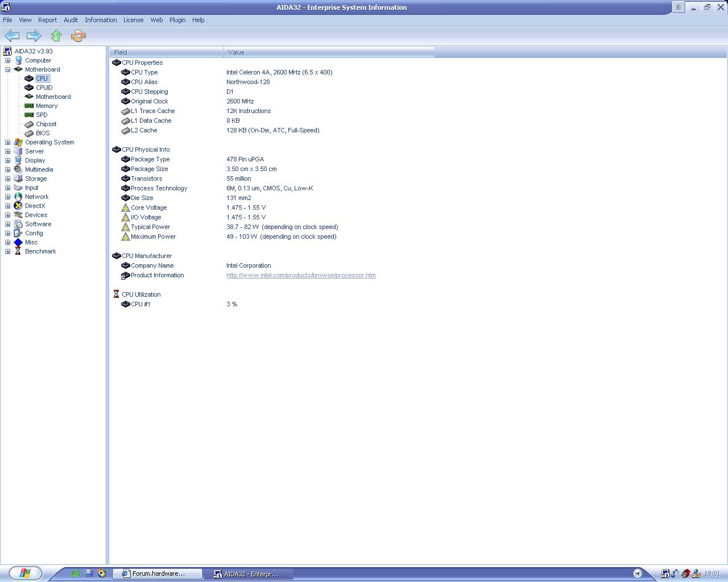Open the Help menu

point(198,20)
